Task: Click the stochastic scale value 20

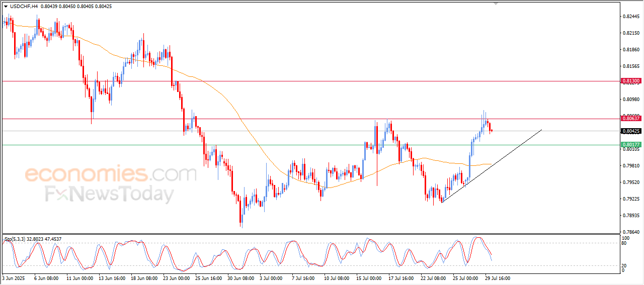Action: click(625, 265)
